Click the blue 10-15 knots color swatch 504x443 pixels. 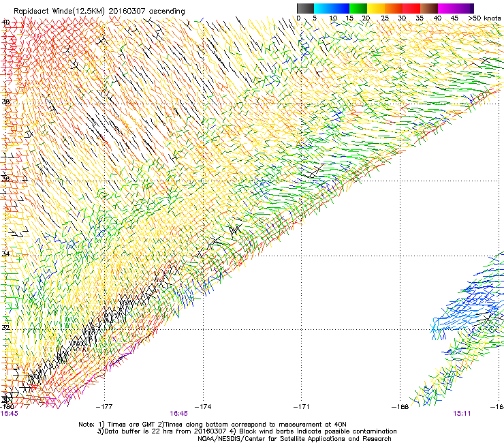click(341, 8)
